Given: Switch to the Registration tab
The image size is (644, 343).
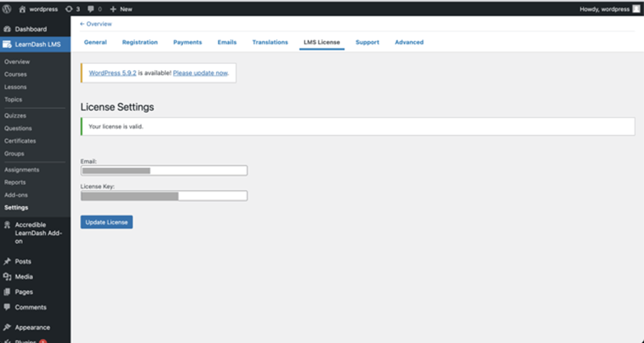Looking at the screenshot, I should [140, 42].
